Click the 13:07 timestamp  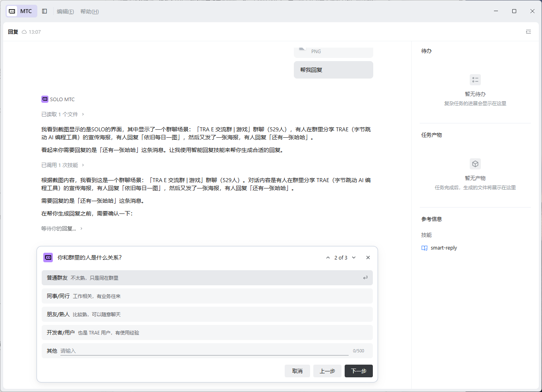tap(35, 32)
